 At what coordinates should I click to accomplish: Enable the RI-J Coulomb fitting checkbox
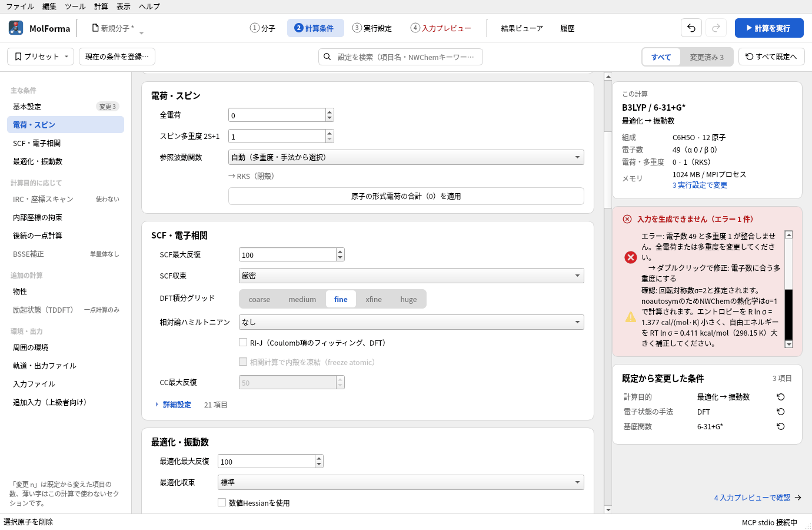pos(243,342)
